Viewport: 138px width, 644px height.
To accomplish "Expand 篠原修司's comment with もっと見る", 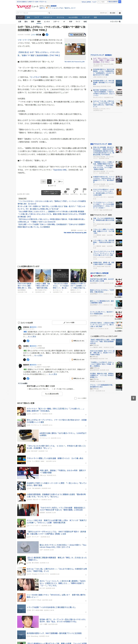I will [x=53, y=374].
